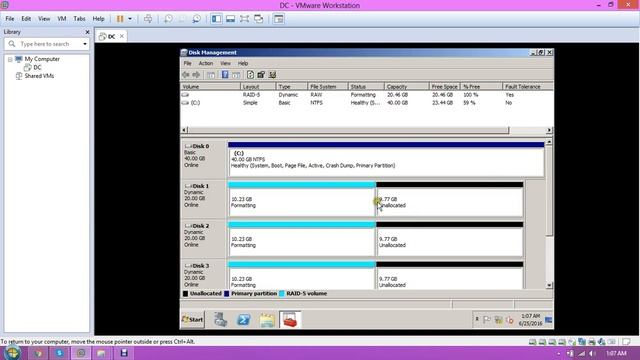Open VMware View menu
The height and width of the screenshot is (360, 640).
44,19
